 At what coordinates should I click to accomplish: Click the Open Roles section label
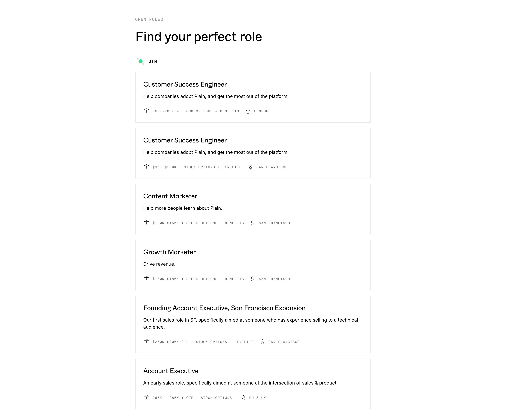pos(149,19)
